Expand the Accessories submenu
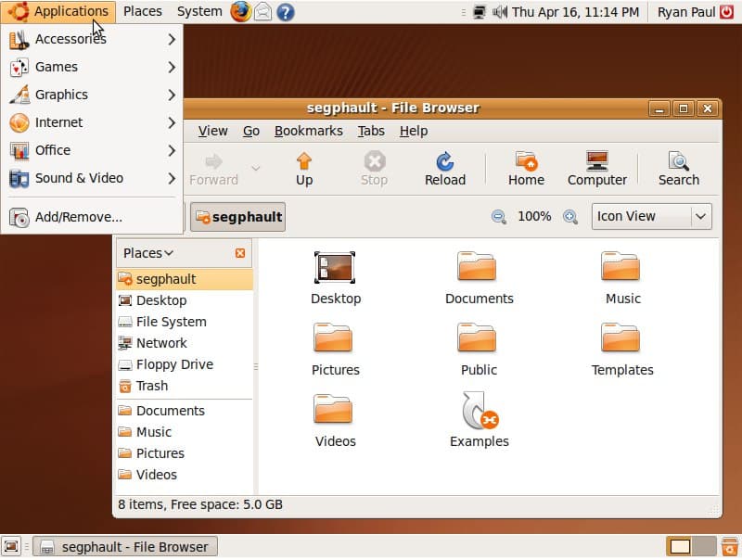Screen dimensions: 742x560 point(91,39)
